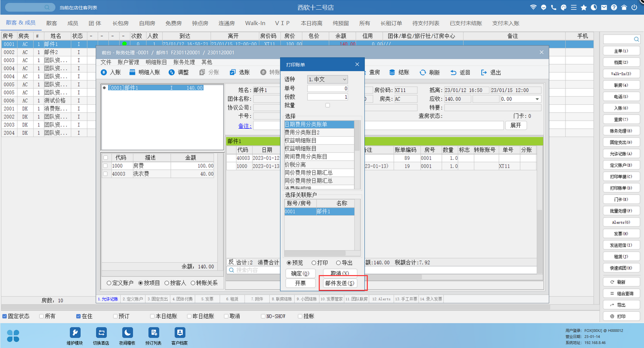Open 账户管理 menu
The image size is (644, 348).
128,62
